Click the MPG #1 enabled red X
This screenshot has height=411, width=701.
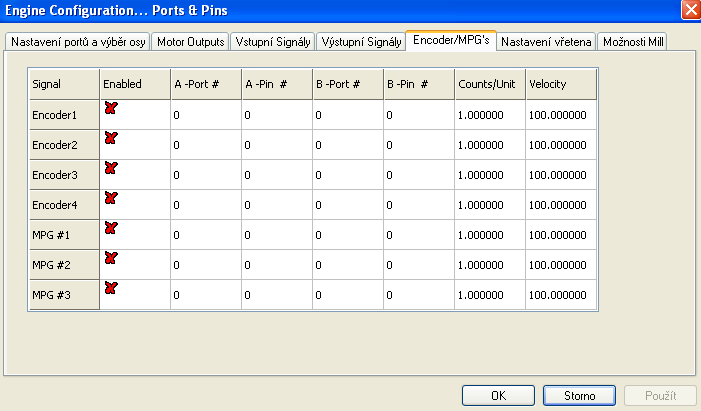pos(110,228)
